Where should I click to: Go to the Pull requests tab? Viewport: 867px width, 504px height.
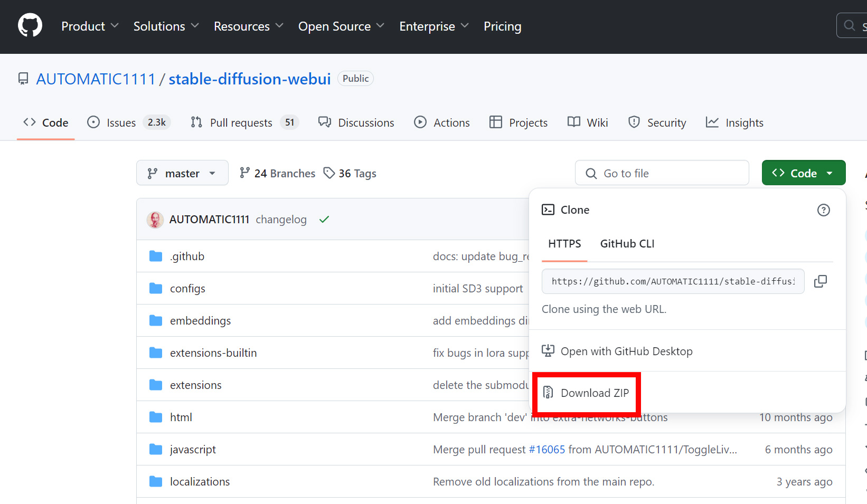coord(241,123)
